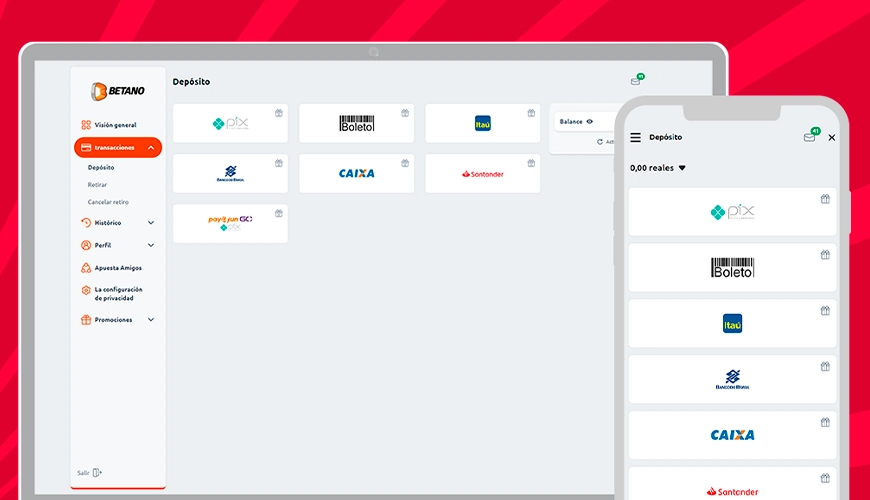Click the Apuesta Amigos icon

click(86, 267)
